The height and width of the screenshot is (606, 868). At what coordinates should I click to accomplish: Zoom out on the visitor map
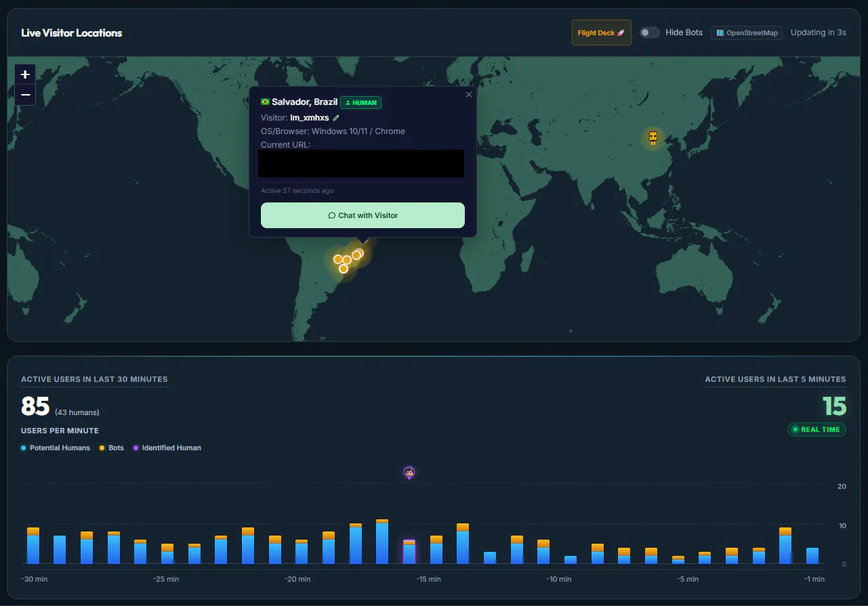(x=25, y=95)
